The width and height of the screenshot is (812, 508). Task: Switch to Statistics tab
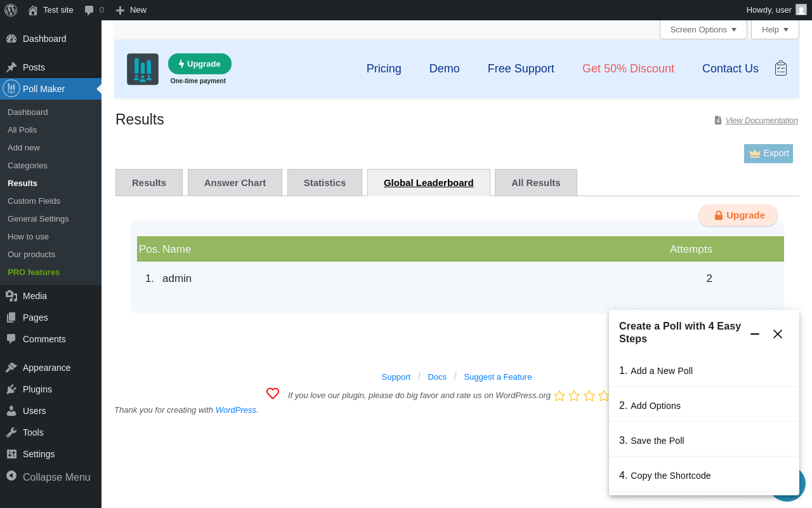325,183
